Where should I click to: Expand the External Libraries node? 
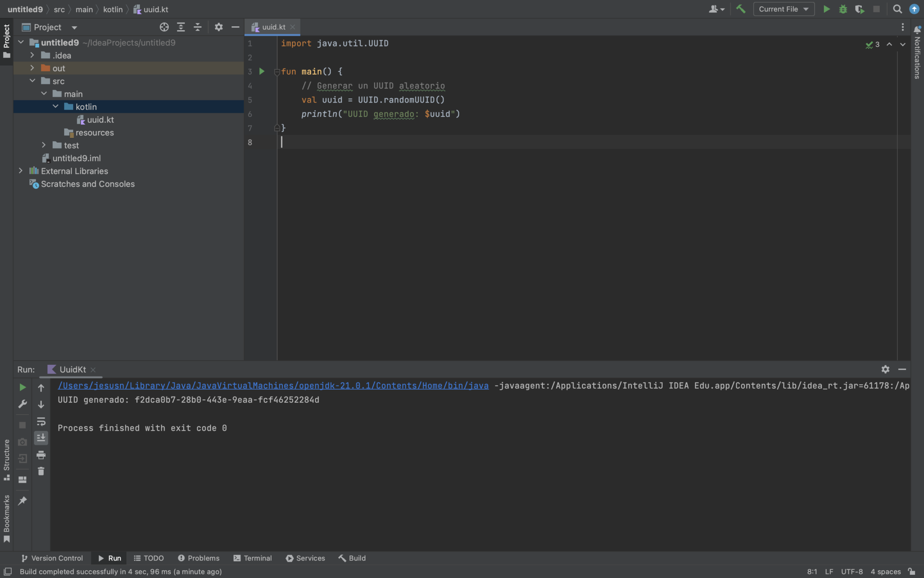tap(20, 171)
